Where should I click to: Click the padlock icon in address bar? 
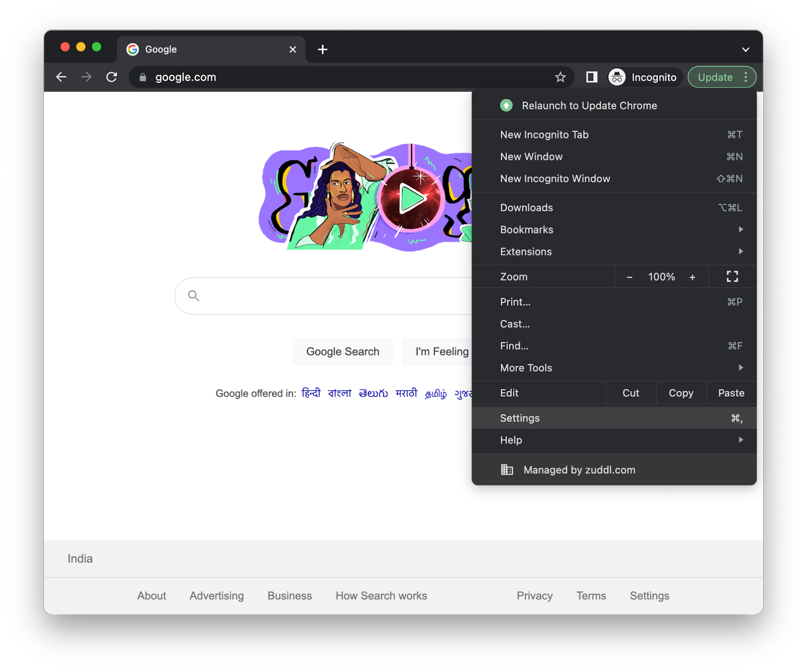[x=143, y=77]
